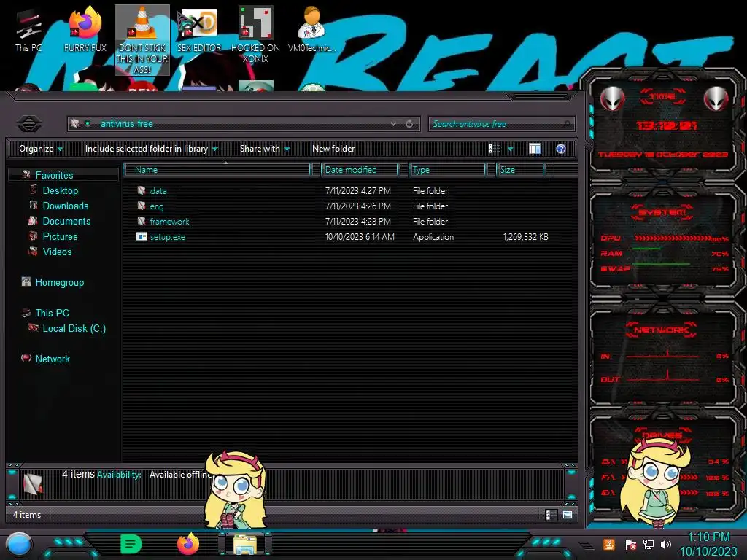Click the setup.exe application icon
Screen dimensions: 747x560
(141, 237)
